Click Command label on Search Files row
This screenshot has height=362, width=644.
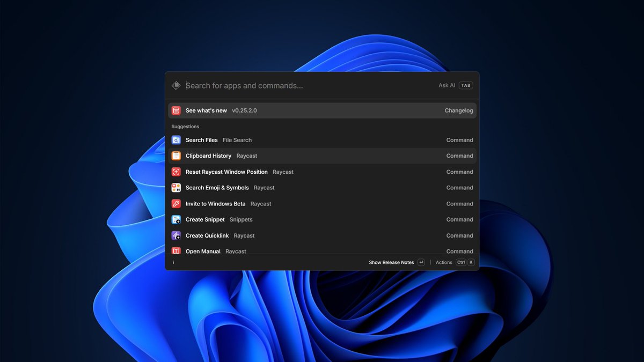point(460,140)
